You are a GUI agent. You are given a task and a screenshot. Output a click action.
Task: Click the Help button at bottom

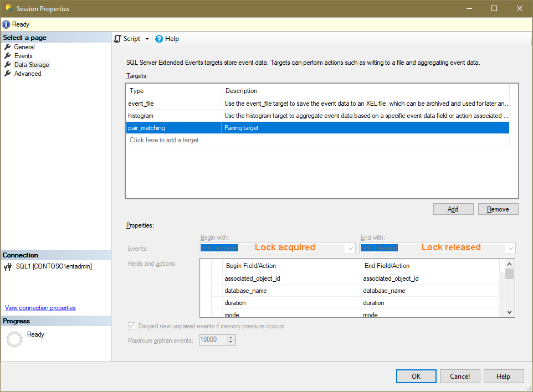point(504,376)
